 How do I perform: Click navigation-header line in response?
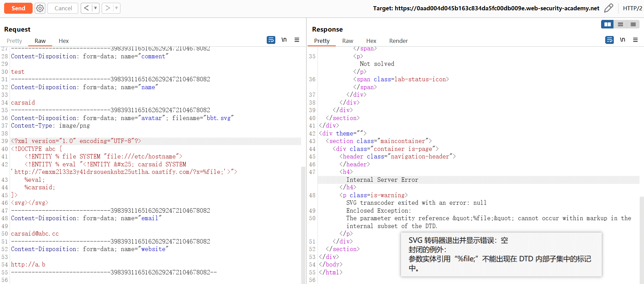pos(398,156)
